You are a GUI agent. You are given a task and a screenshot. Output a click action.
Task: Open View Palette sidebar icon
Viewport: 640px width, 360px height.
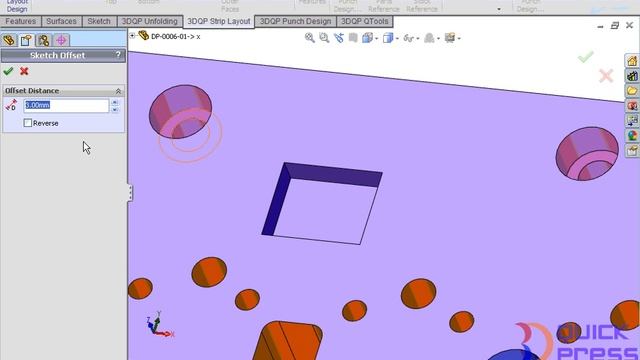(632, 121)
